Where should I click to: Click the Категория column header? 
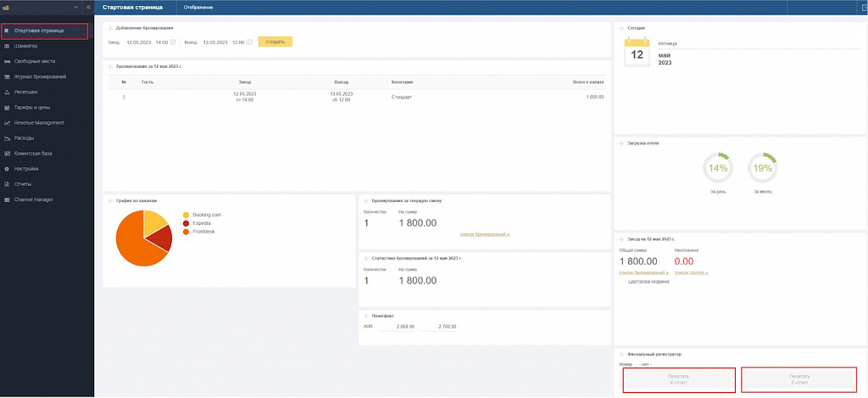tap(402, 82)
